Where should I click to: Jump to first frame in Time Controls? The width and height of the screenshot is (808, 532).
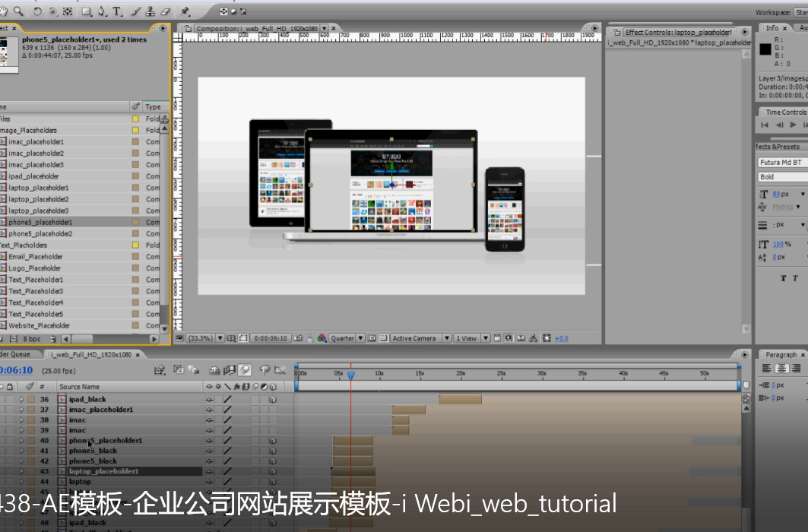coord(765,125)
